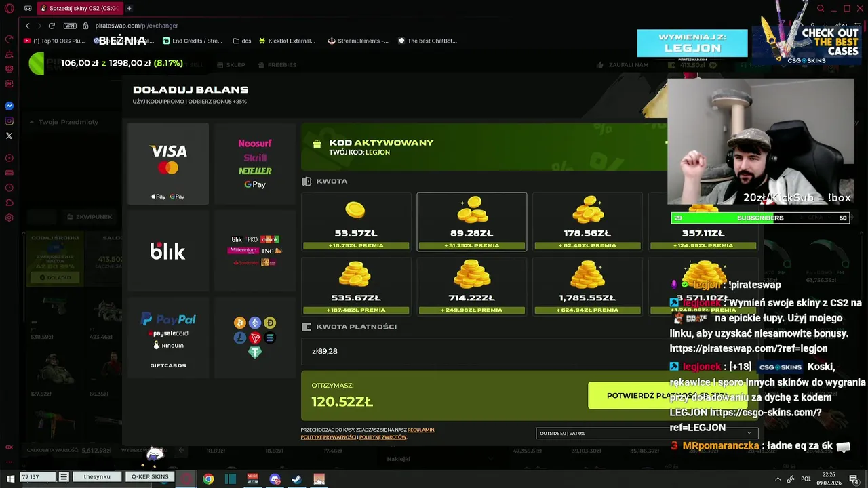Choose the 1,785.55ZŁ amount
Viewport: 868px width, 488px height.
click(587, 286)
